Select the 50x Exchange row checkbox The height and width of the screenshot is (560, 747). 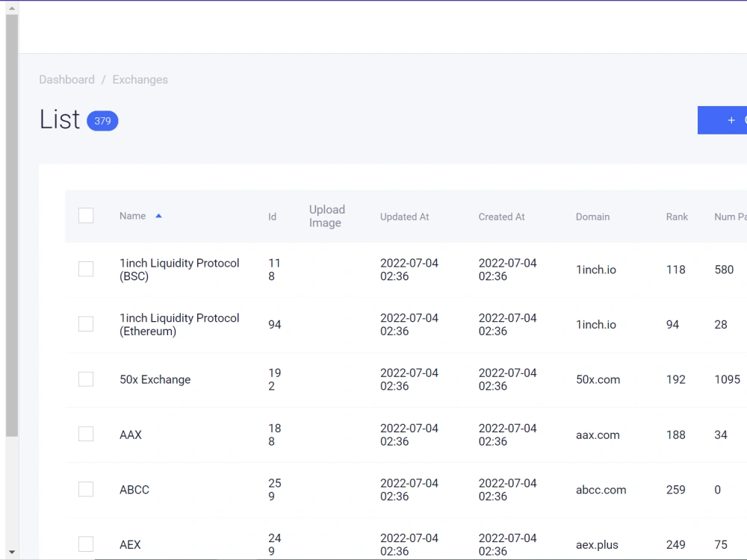(86, 379)
